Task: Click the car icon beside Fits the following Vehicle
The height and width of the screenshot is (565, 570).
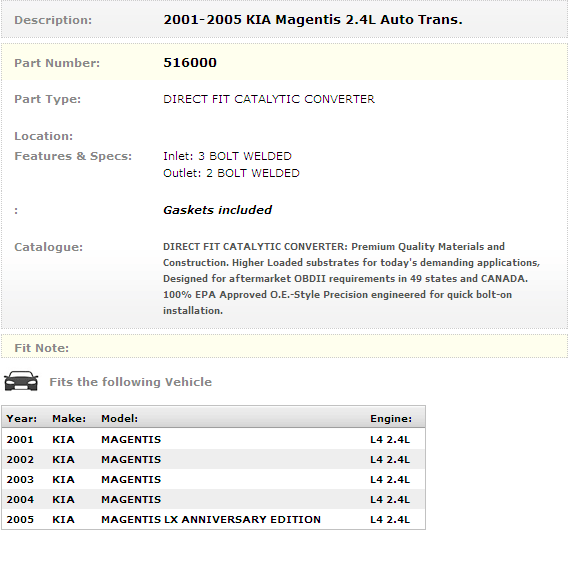Action: 21,381
